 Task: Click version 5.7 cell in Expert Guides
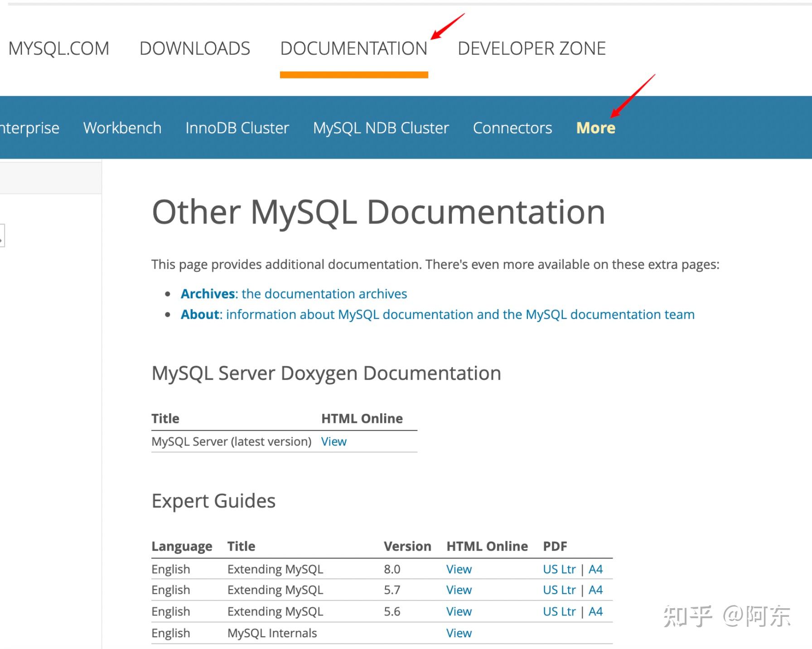coord(392,590)
